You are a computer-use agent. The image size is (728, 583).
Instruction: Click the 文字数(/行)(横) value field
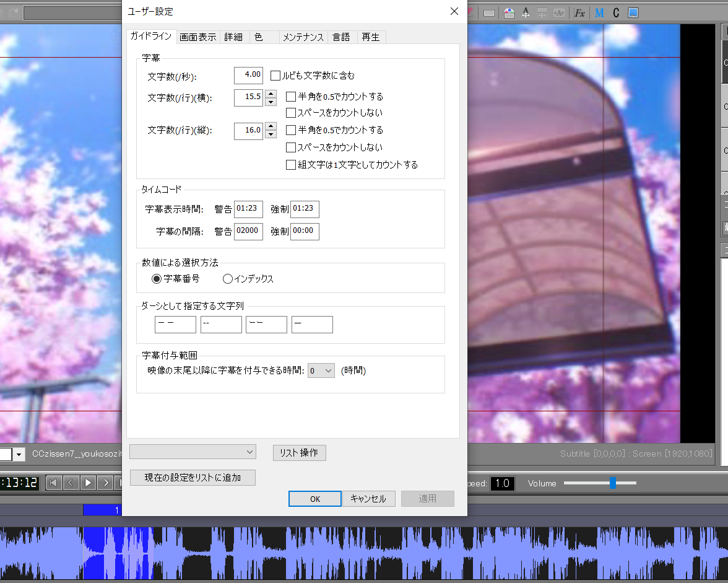pos(248,97)
